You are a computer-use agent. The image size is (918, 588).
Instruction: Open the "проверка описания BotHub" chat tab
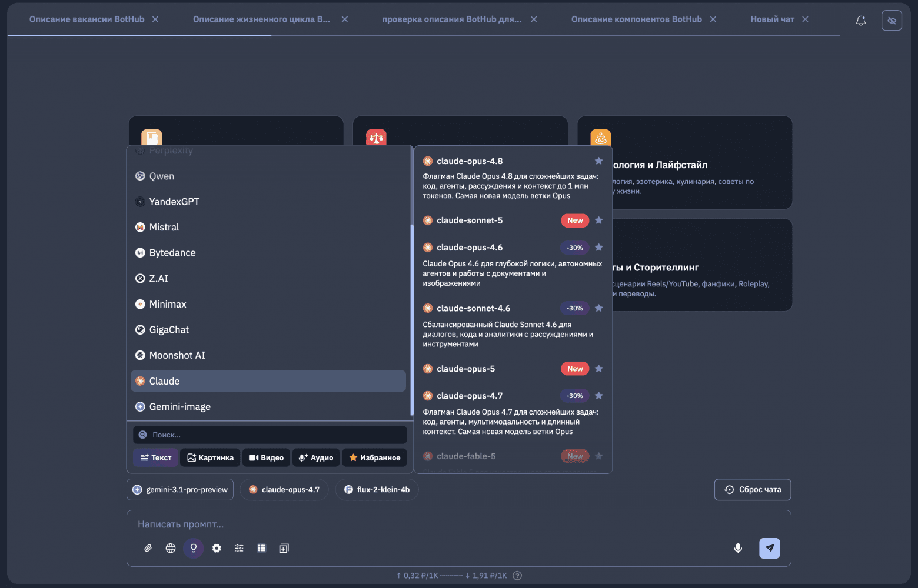tap(451, 19)
